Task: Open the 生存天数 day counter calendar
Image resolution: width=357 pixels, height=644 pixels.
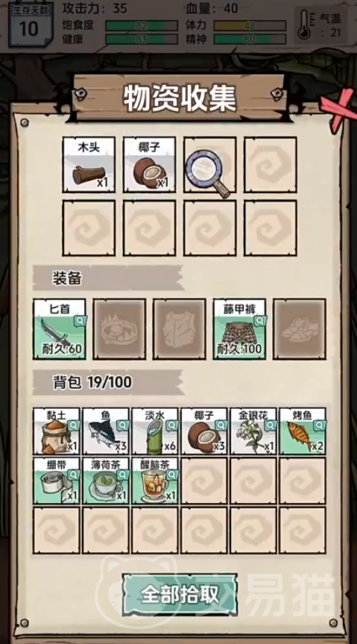Action: [30, 24]
